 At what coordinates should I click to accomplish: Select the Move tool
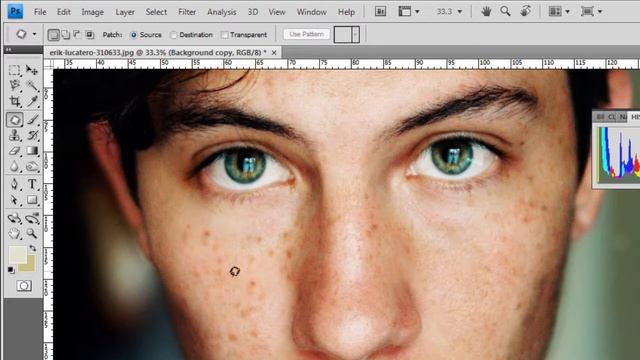(32, 70)
